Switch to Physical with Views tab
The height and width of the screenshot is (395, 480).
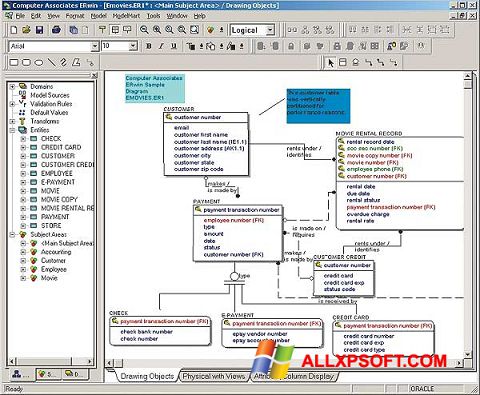pos(214,376)
